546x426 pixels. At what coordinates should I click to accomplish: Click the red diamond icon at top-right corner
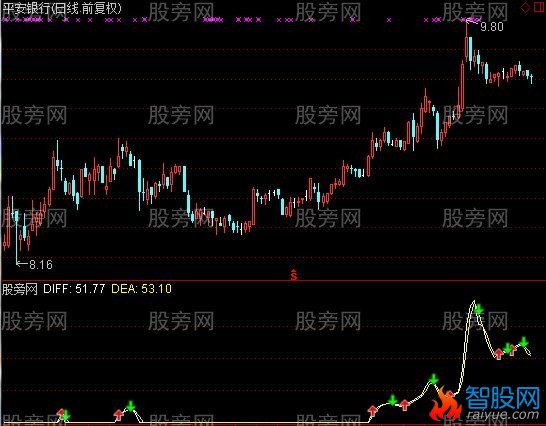525,8
